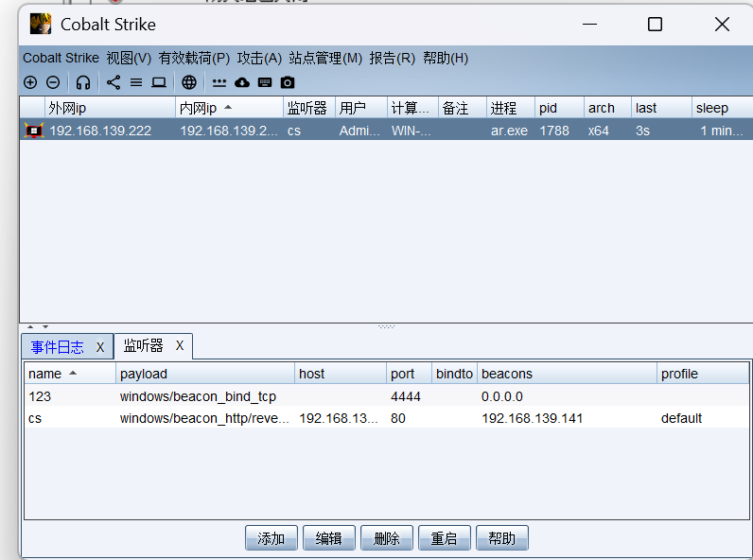Show the targets view laptop icon

pos(159,82)
